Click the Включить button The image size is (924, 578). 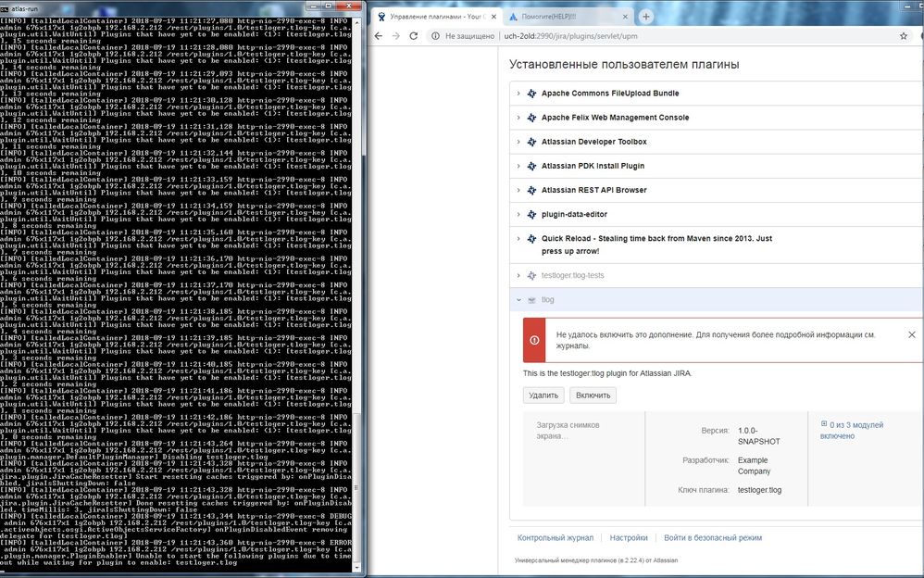593,396
